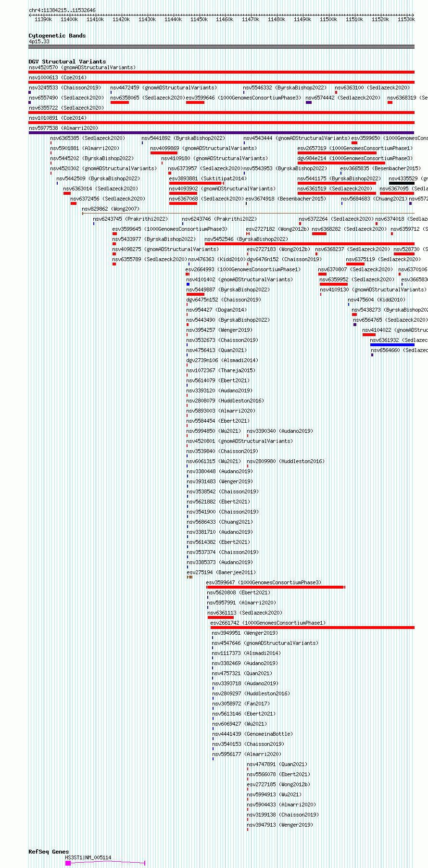Click nsv3058972 (Fan2017) label

coord(241,704)
